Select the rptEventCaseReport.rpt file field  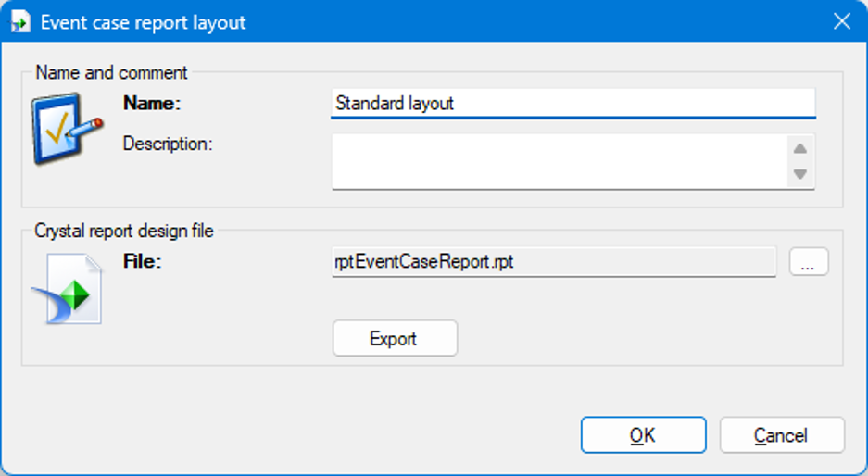pyautogui.click(x=553, y=262)
